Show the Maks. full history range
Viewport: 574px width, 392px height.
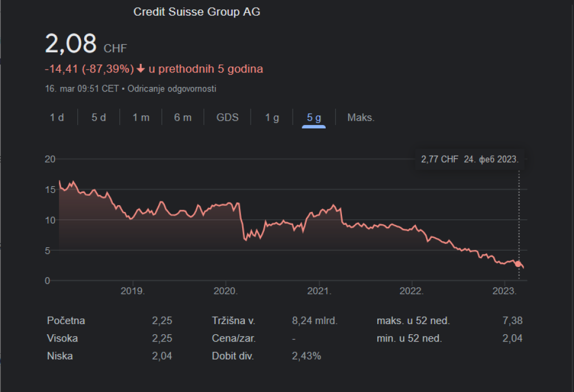(360, 117)
